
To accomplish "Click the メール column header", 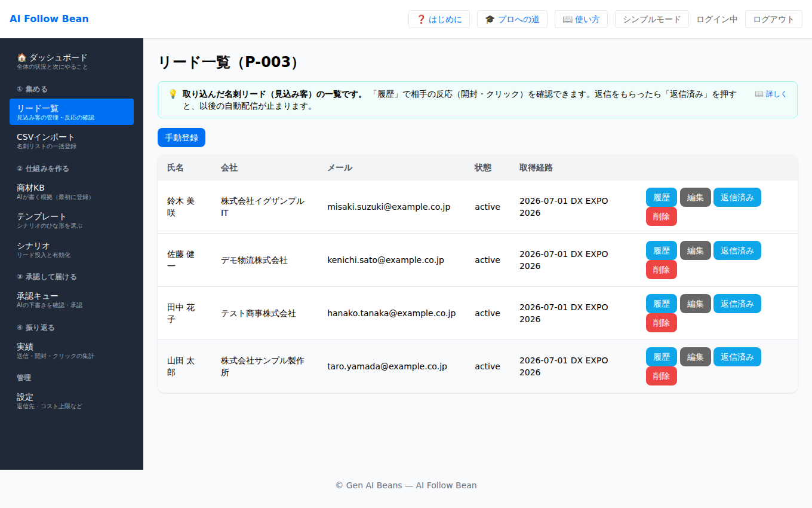I will pos(340,167).
